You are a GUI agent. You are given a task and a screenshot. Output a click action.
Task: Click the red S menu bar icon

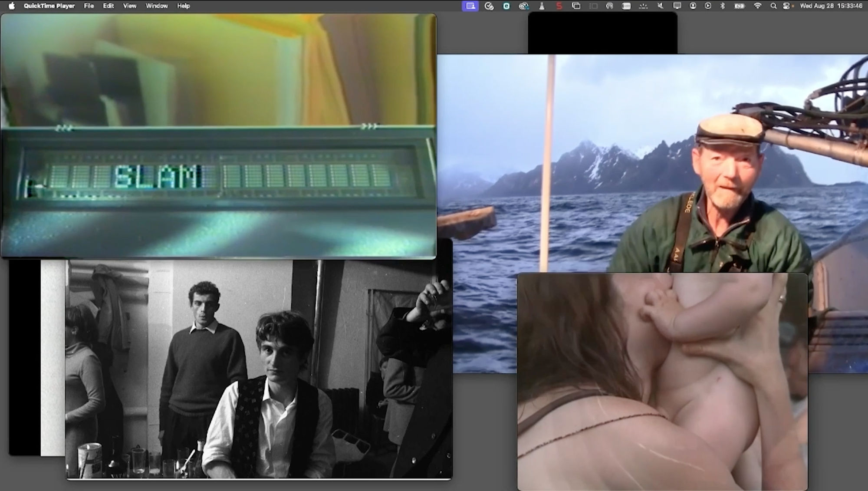pos(559,6)
